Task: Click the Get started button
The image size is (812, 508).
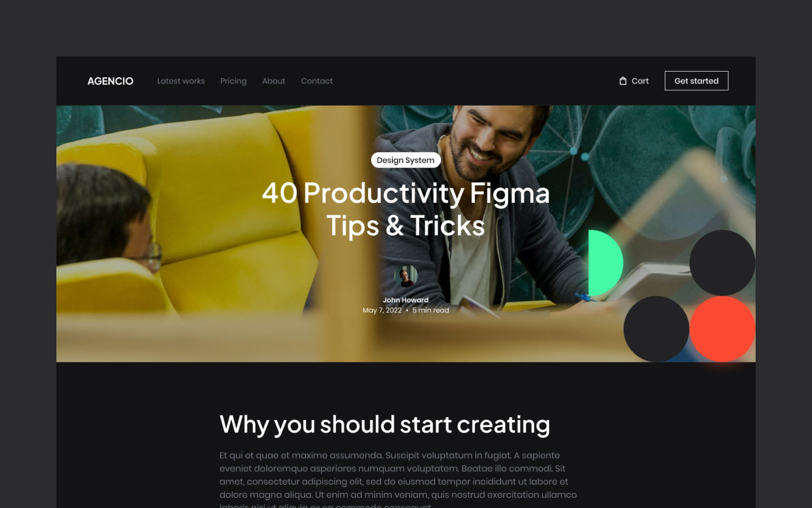Action: click(696, 81)
